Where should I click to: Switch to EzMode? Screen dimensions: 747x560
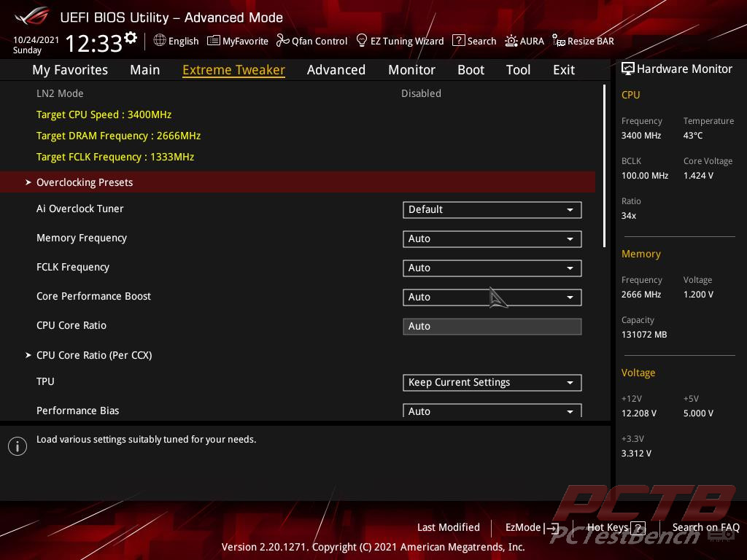532,528
